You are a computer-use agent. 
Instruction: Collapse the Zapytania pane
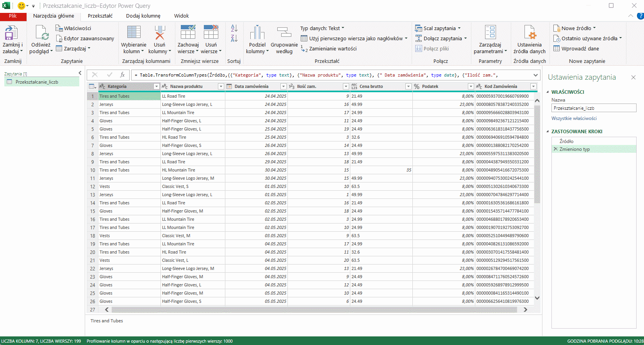[80, 73]
